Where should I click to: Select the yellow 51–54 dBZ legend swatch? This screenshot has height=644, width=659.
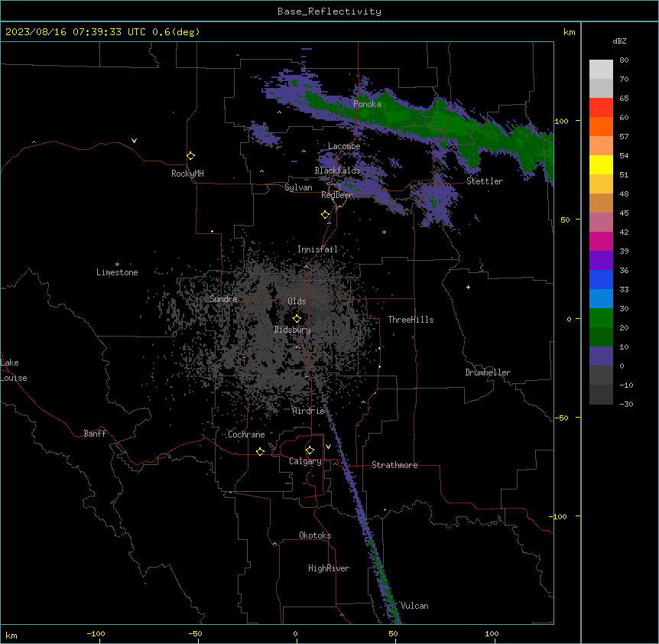click(601, 164)
